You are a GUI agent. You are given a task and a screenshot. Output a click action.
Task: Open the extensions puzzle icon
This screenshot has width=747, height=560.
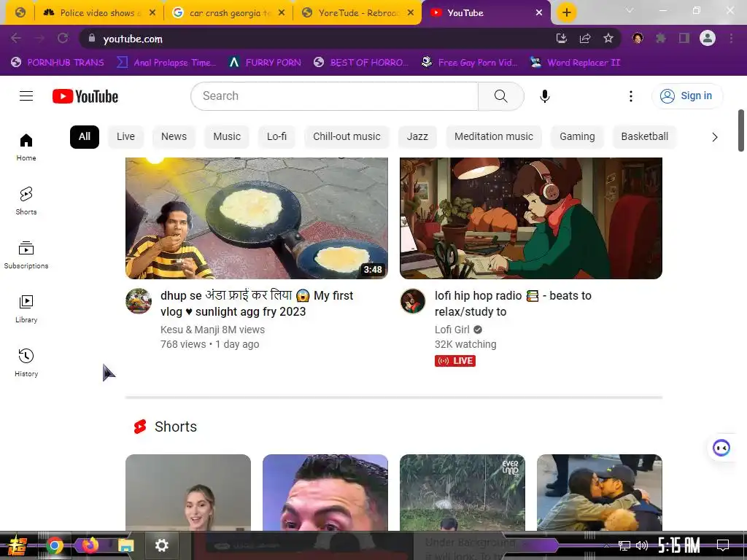point(661,38)
